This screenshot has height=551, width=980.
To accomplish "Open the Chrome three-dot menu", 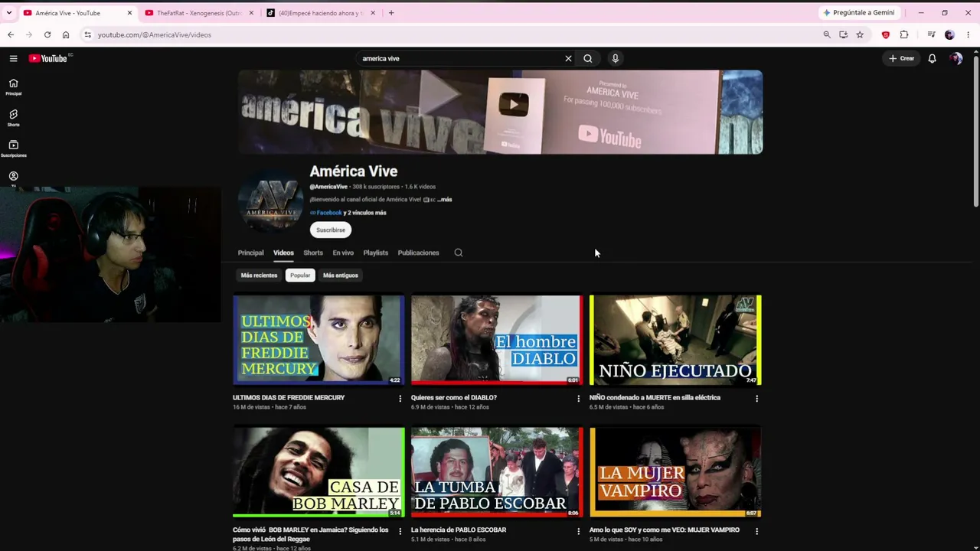I will tap(968, 34).
